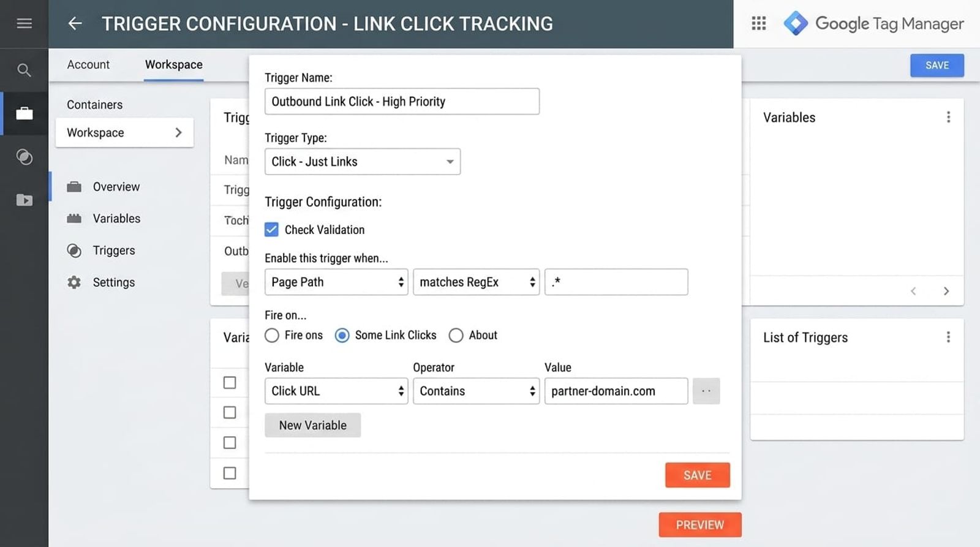Open the Google apps grid
This screenshot has height=547, width=980.
click(x=758, y=23)
